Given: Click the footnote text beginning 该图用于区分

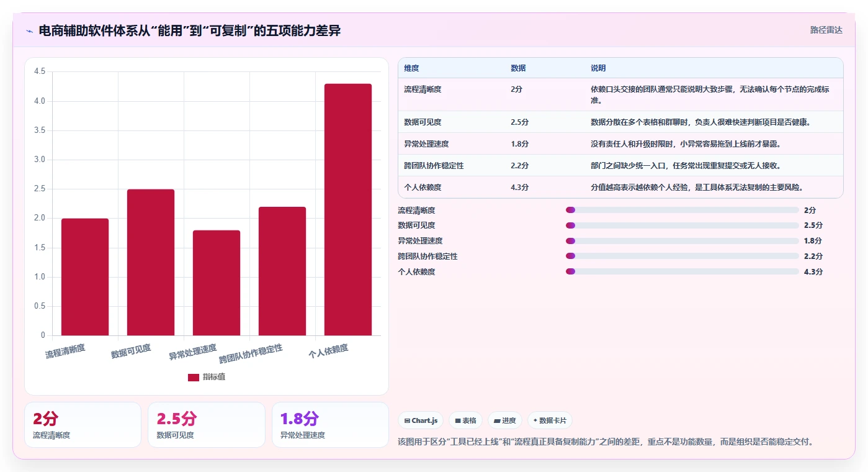Looking at the screenshot, I should 606,442.
